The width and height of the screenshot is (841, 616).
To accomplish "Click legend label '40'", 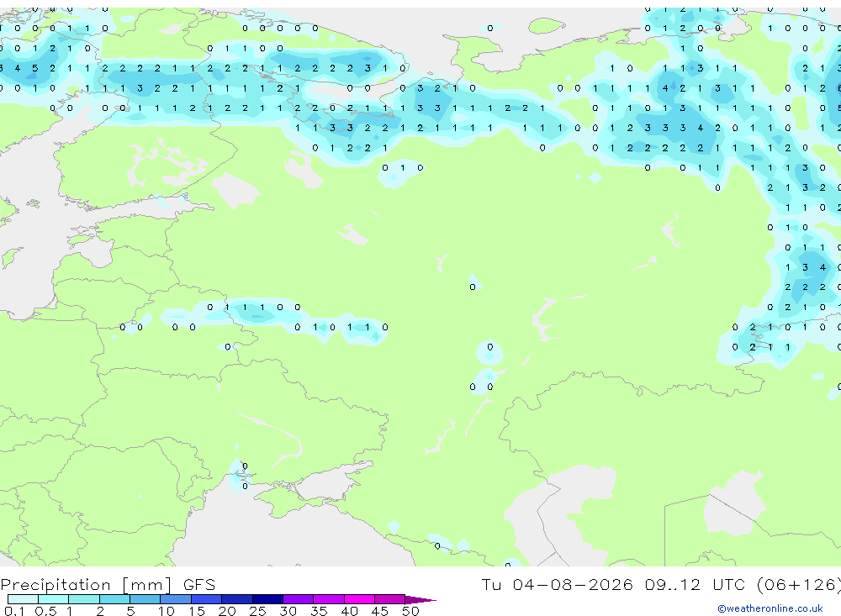I will pyautogui.click(x=349, y=611).
